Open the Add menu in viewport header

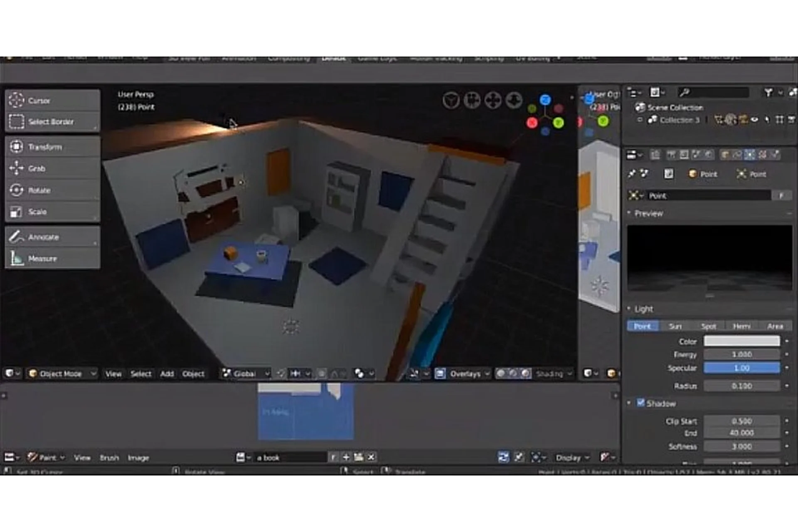coord(167,374)
